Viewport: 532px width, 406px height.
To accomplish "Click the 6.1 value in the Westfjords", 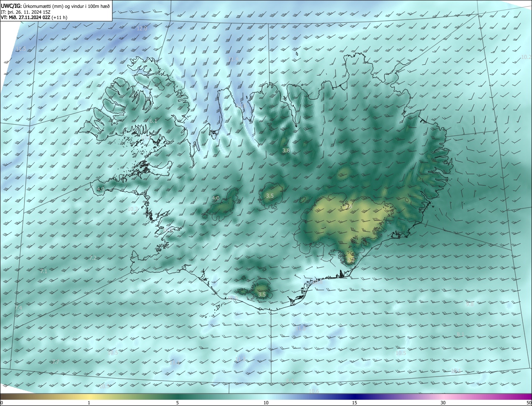I will 153,121.
